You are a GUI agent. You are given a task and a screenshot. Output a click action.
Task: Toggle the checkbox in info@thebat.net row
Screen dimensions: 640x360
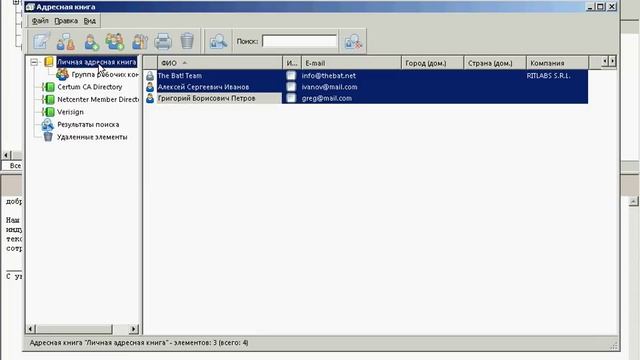tap(291, 76)
